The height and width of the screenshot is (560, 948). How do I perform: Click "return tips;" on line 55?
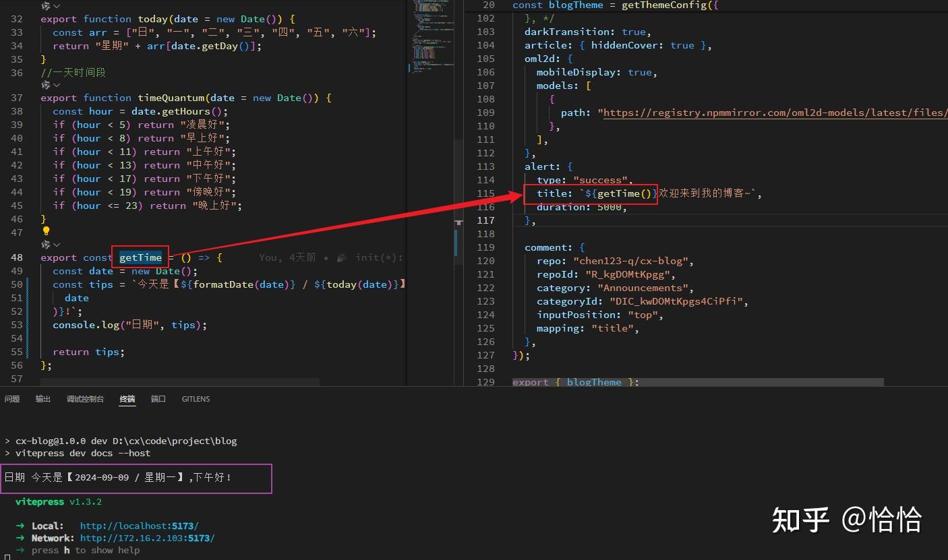(x=88, y=352)
